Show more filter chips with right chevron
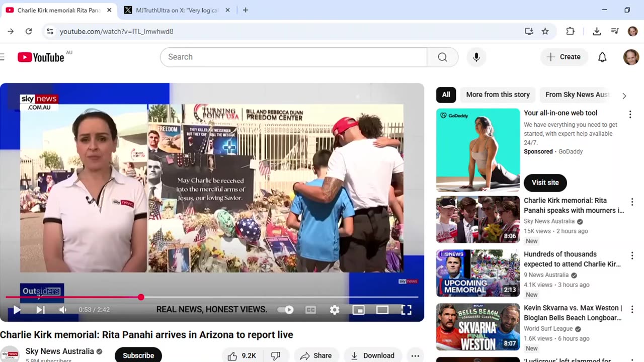 pyautogui.click(x=624, y=96)
